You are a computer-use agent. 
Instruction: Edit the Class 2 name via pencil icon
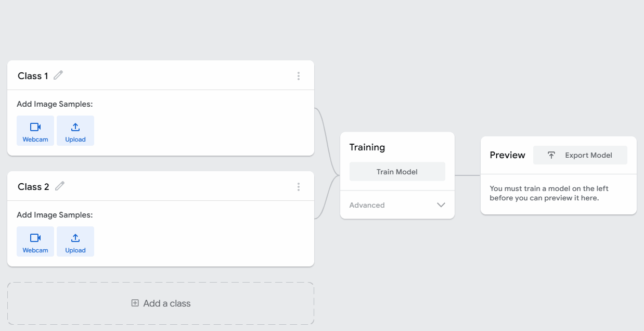click(60, 186)
